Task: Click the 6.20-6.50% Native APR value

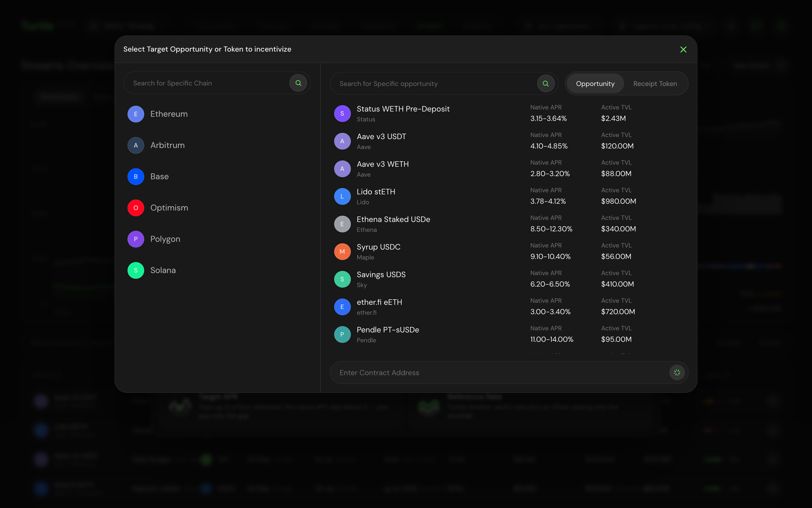Action: pos(550,284)
